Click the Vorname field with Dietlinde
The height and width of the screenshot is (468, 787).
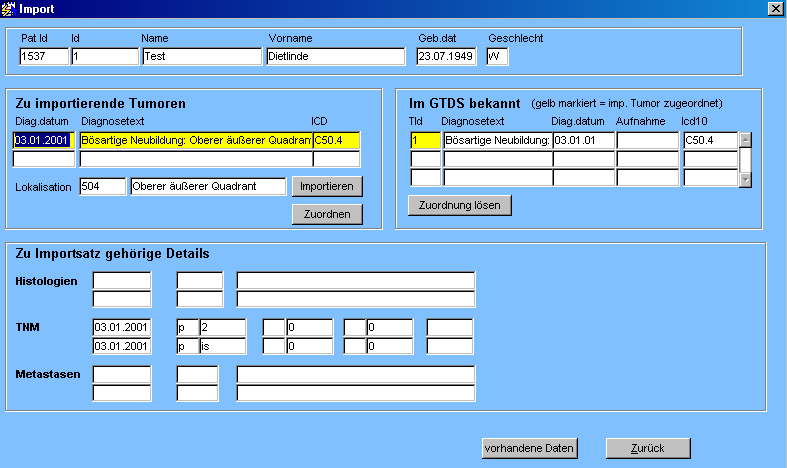pos(335,57)
